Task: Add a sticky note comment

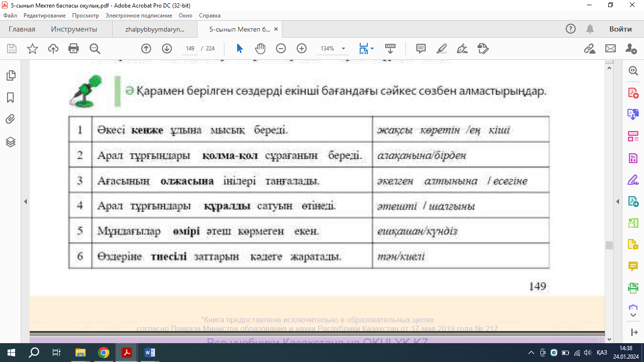Action: point(421,49)
